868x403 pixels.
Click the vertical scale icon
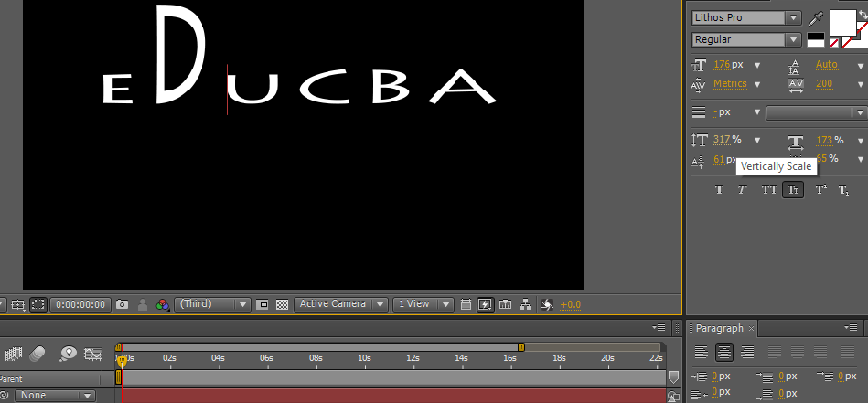(699, 141)
